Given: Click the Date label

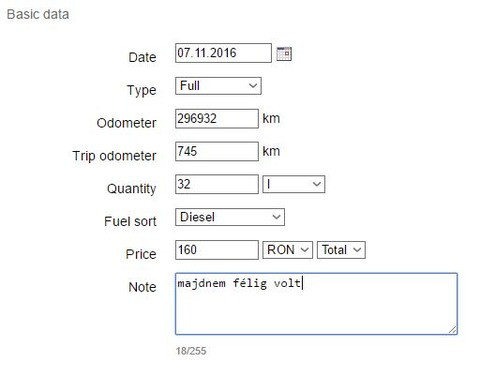Looking at the screenshot, I should (142, 57).
